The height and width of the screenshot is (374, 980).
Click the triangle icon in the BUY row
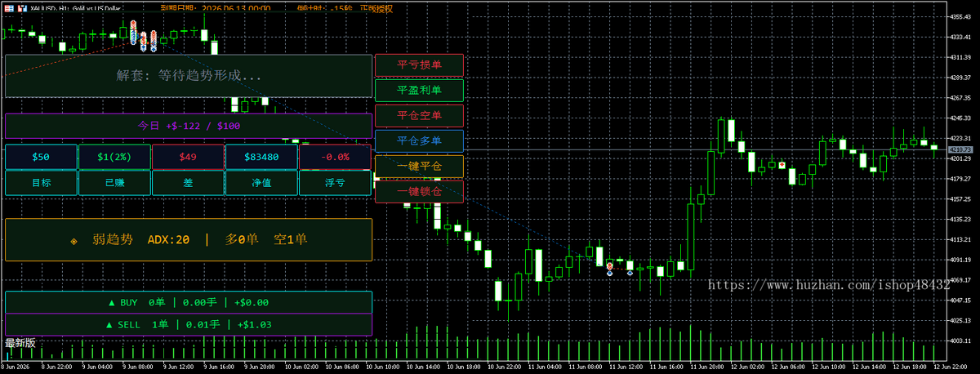[112, 302]
